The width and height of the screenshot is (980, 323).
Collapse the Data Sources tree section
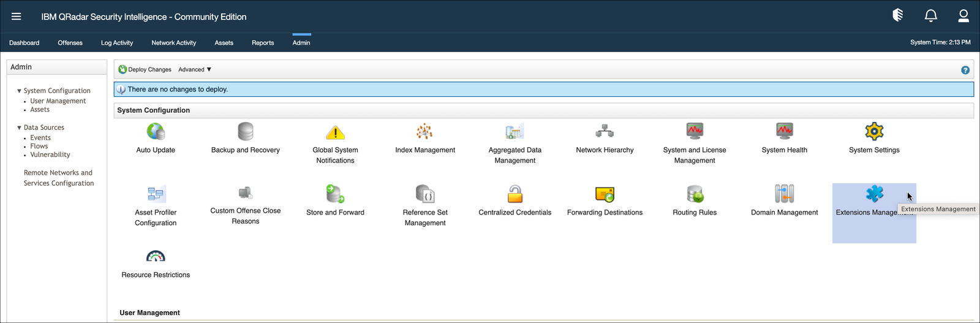click(x=19, y=127)
